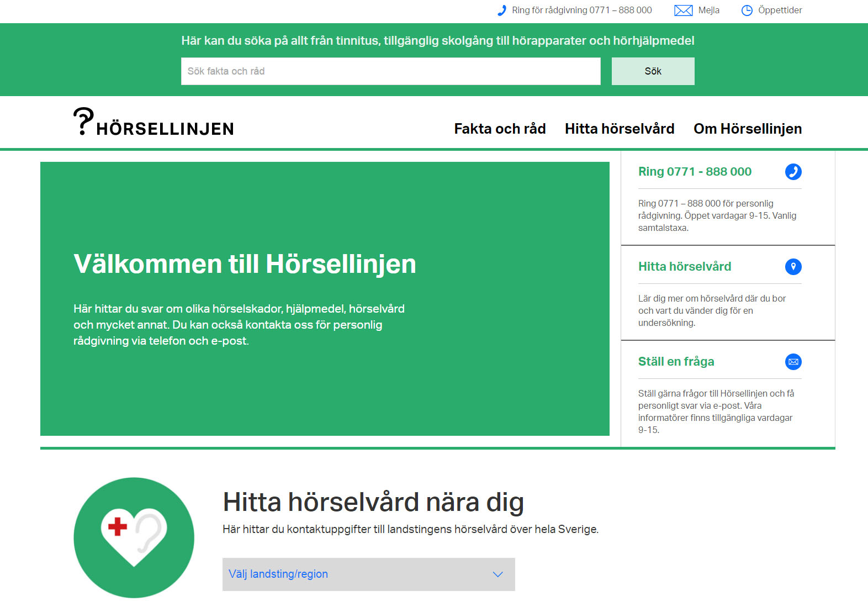The height and width of the screenshot is (612, 868).
Task: Click the blue map pin circle icon
Action: 793,267
